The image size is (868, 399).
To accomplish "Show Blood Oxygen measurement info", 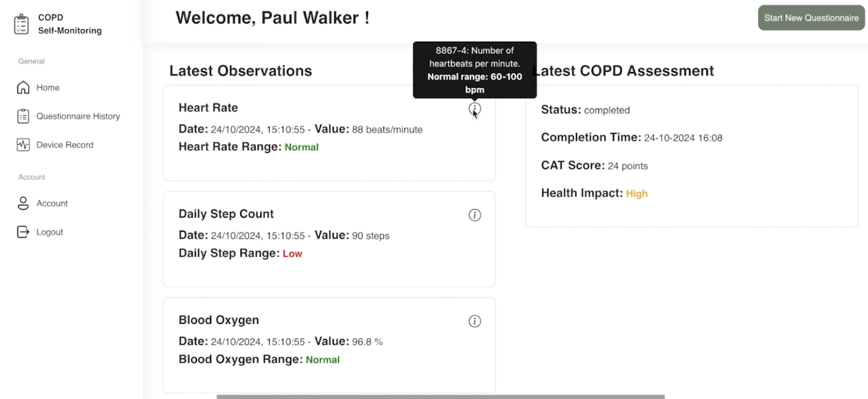I will click(x=475, y=321).
